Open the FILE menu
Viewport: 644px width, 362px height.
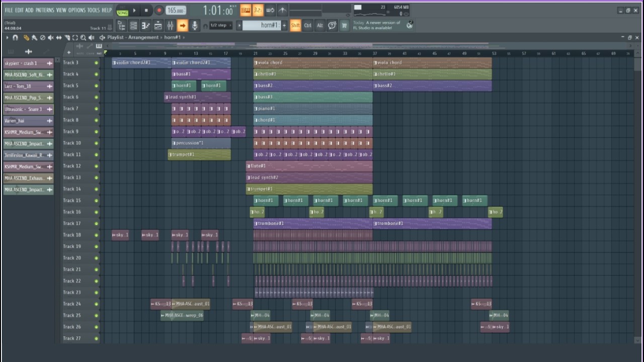click(x=9, y=10)
